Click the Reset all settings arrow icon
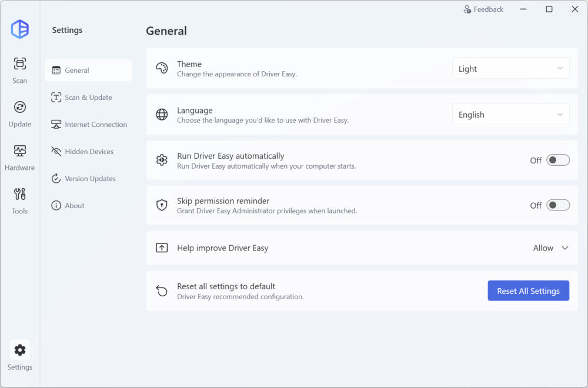The width and height of the screenshot is (588, 388). [x=162, y=291]
